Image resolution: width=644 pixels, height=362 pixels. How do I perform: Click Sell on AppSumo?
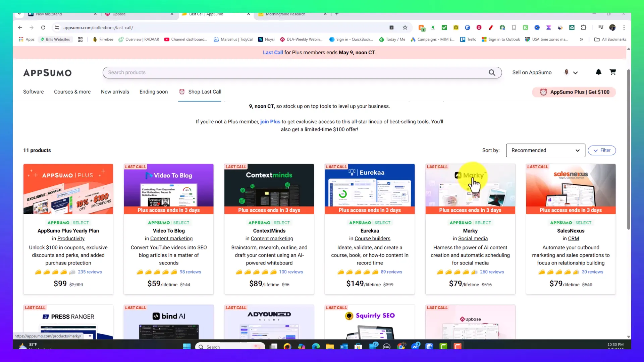[x=532, y=72]
